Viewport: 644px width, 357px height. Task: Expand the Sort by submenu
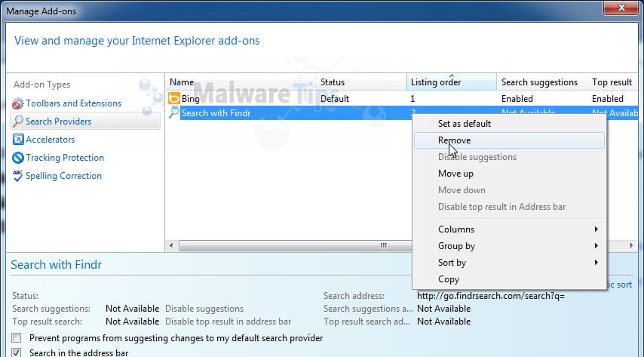509,263
